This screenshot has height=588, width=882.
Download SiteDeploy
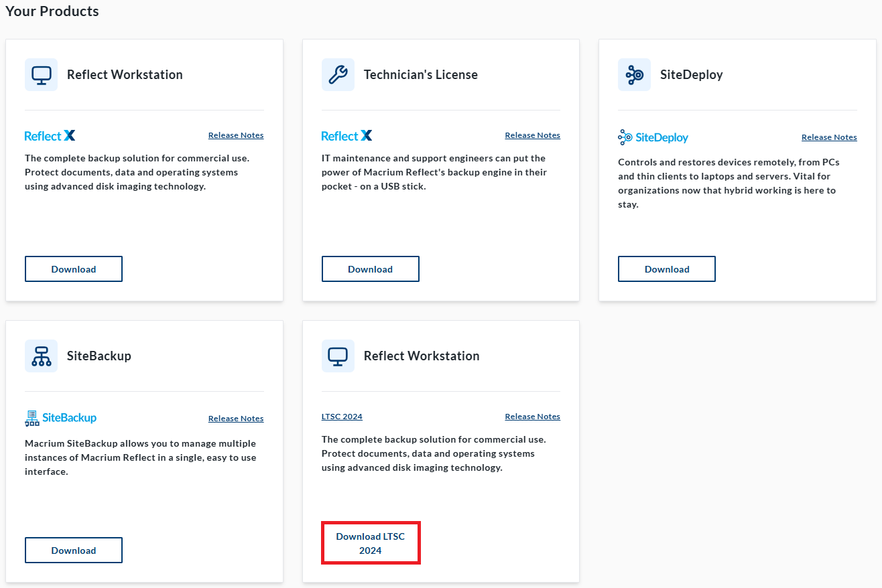[x=667, y=269]
